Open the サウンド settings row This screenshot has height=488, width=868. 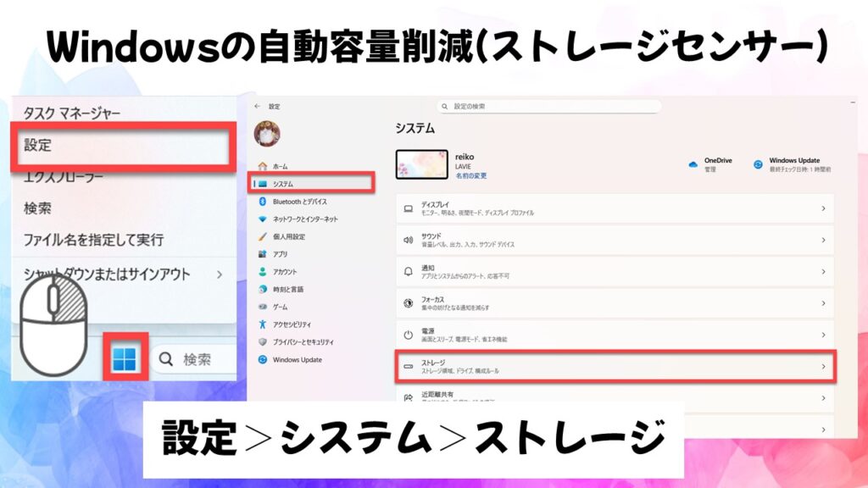click(615, 240)
